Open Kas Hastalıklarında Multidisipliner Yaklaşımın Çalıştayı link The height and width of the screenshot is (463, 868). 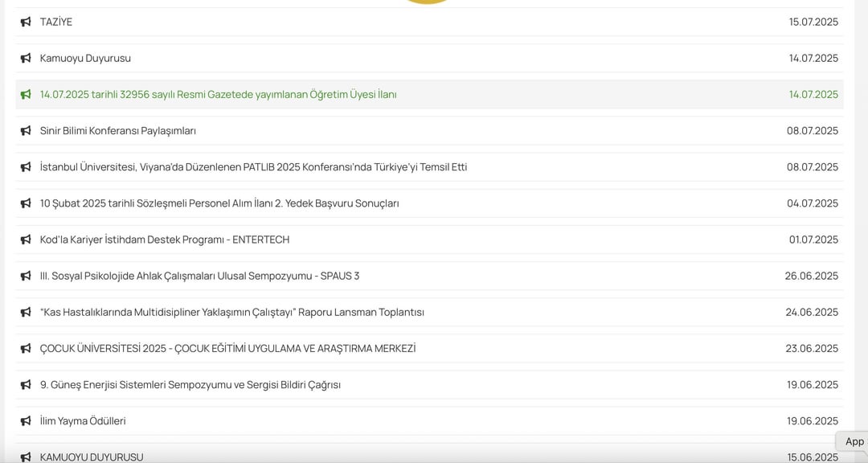click(x=232, y=313)
